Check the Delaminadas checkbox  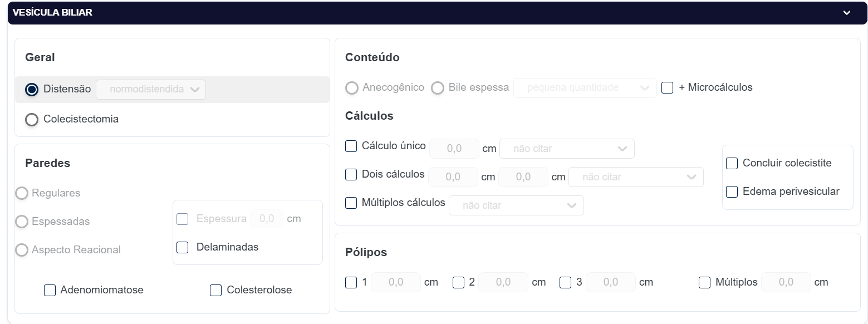tap(182, 247)
